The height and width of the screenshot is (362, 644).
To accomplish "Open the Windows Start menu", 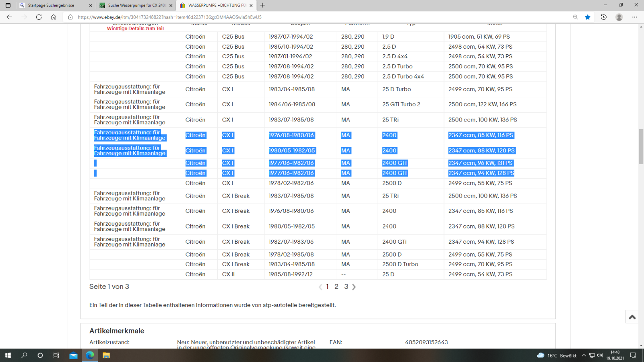I will click(x=8, y=355).
